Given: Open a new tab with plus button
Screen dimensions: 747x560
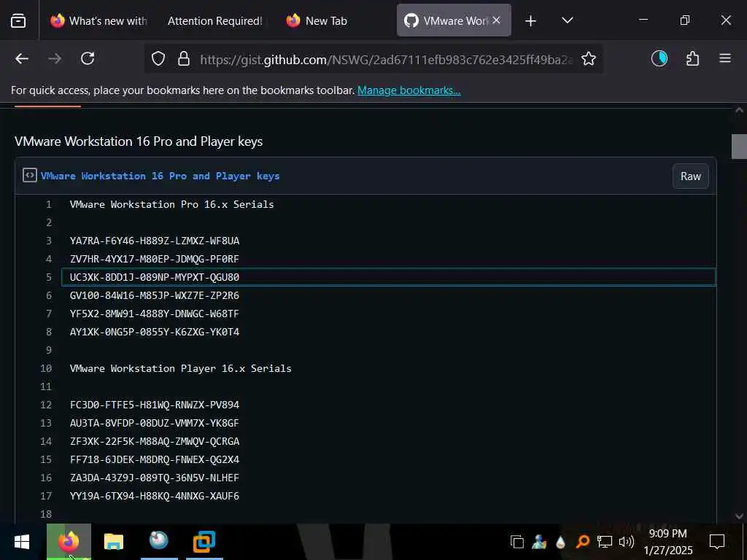Looking at the screenshot, I should coord(530,20).
